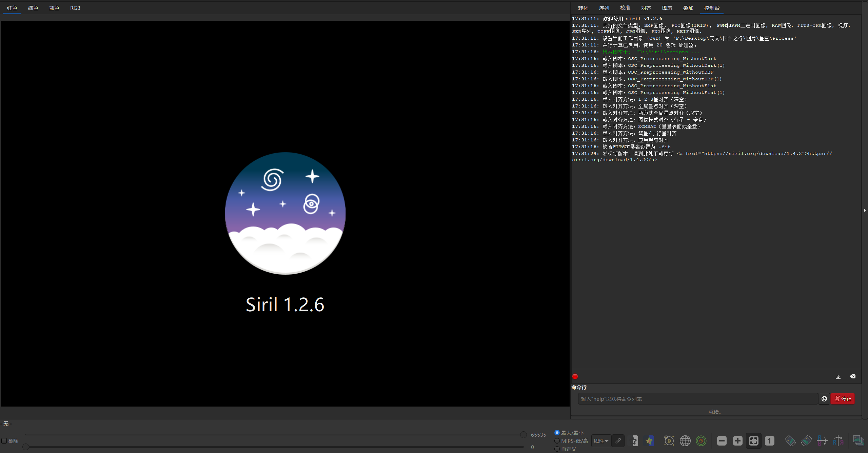Enable the 截除 checkbox
868x453 pixels.
coord(4,441)
